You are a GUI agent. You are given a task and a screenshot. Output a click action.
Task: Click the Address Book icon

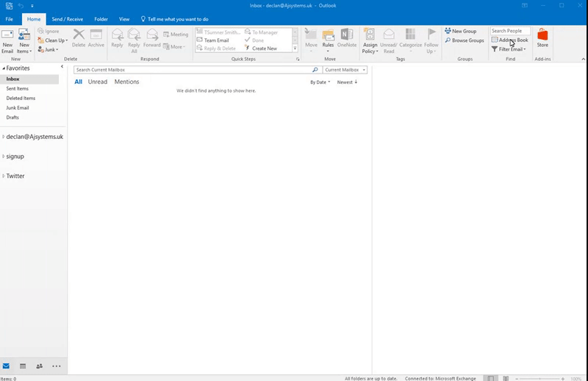coord(495,40)
